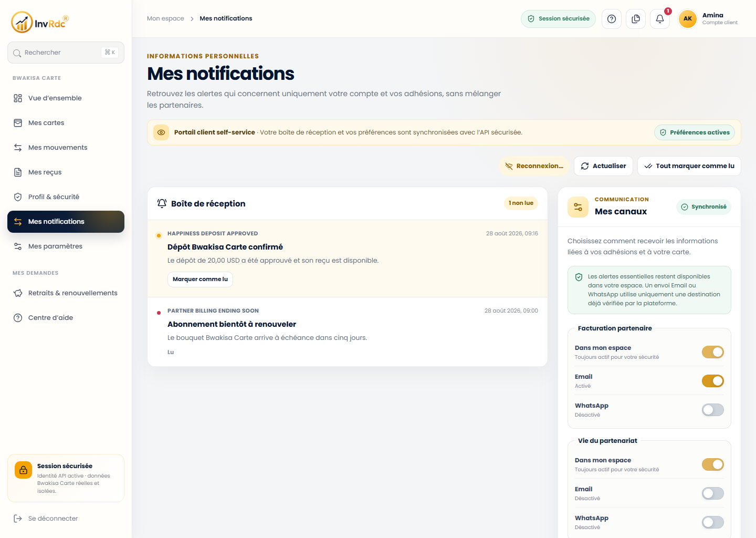The width and height of the screenshot is (756, 538).
Task: Click the Synchronisé status badge
Action: [703, 207]
